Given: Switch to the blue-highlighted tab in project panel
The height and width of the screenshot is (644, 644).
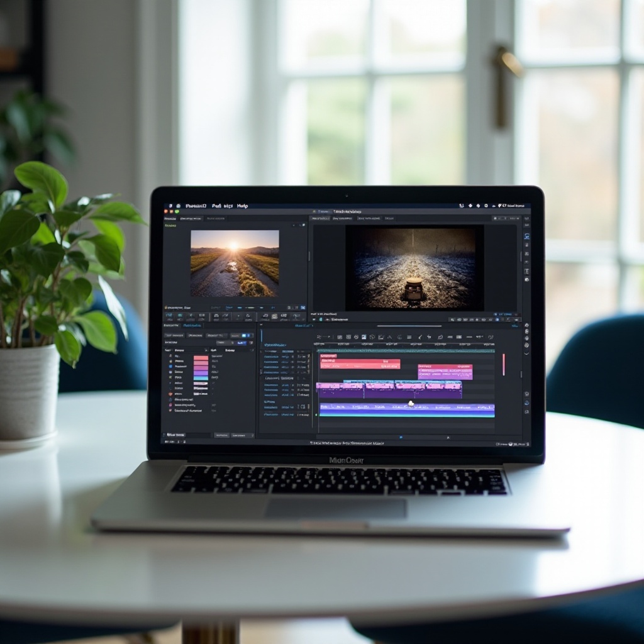Looking at the screenshot, I should point(192,325).
